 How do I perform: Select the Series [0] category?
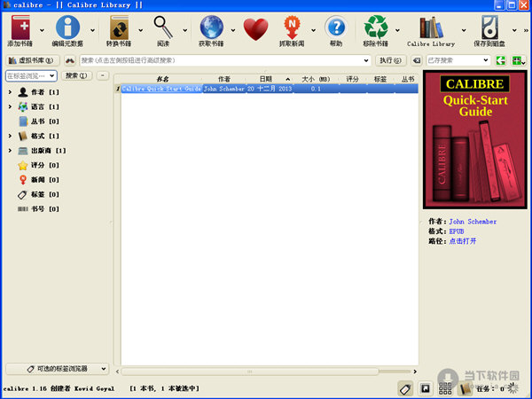pos(38,121)
